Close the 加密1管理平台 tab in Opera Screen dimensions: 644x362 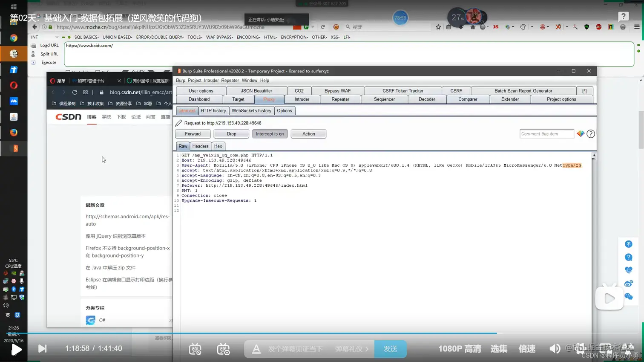click(119, 81)
